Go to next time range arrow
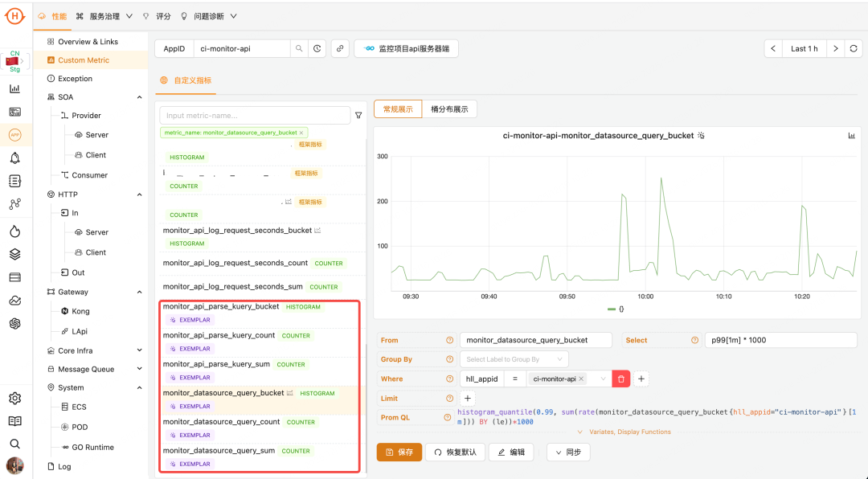The image size is (868, 479). pos(836,49)
